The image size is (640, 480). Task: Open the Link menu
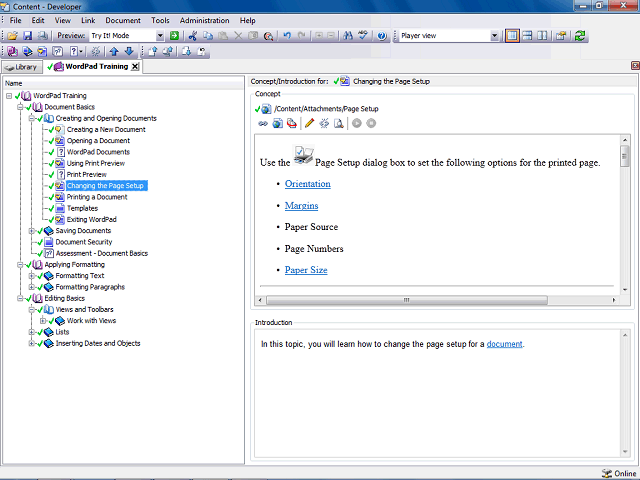point(88,20)
